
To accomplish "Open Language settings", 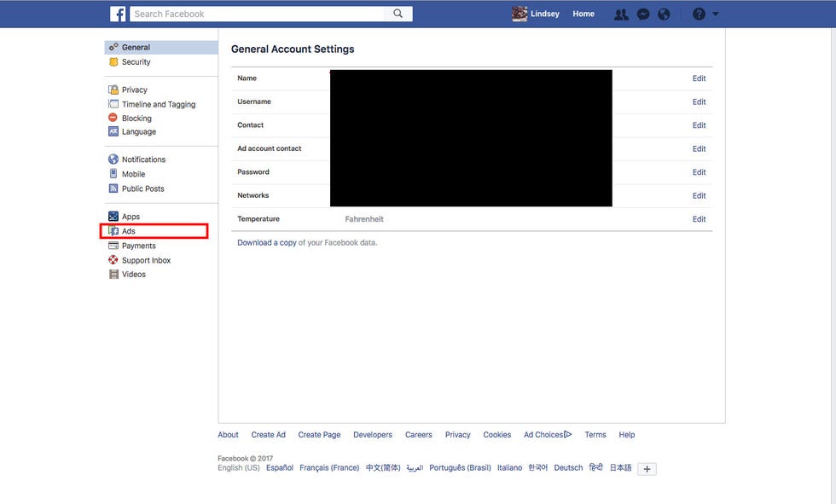I will pos(138,131).
